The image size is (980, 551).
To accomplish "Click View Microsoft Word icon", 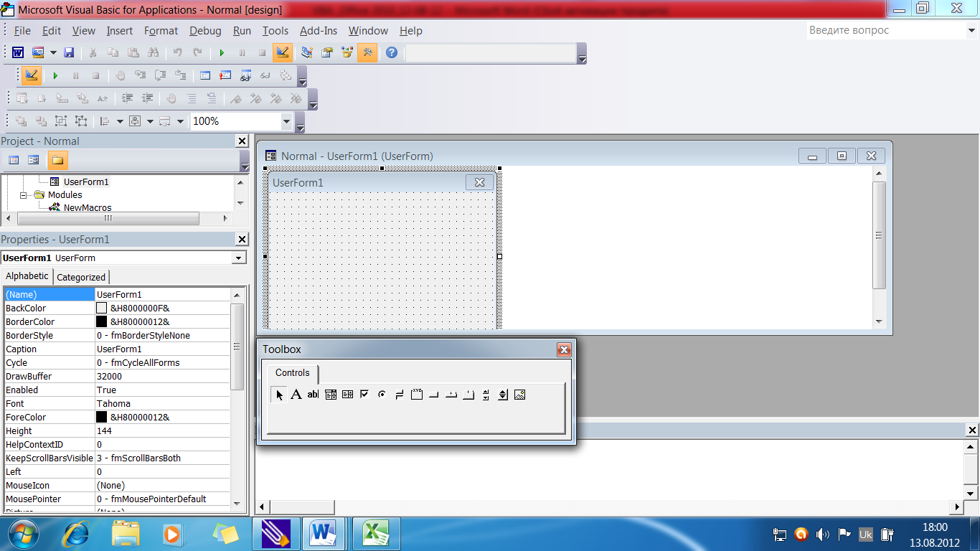I will (17, 52).
